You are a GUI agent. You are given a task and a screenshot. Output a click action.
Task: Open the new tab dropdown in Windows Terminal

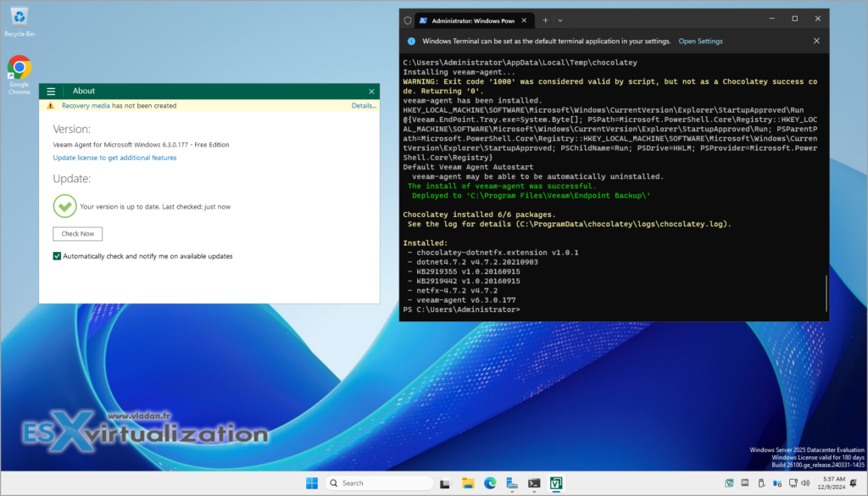tap(560, 18)
